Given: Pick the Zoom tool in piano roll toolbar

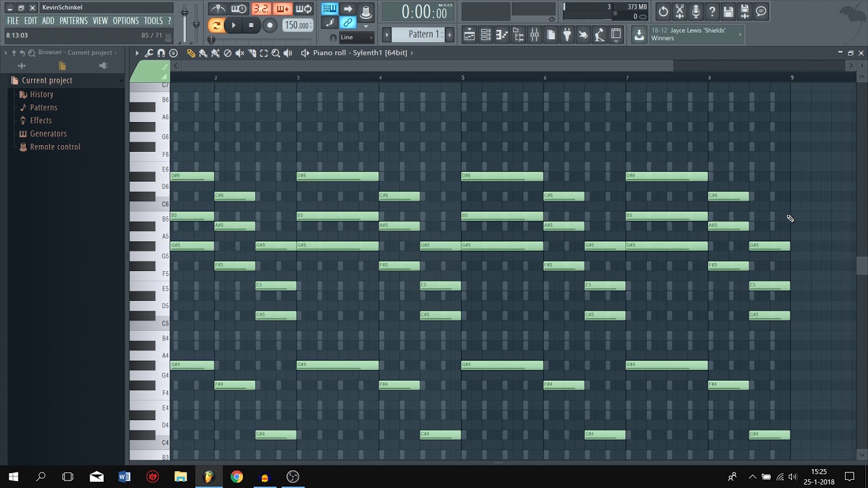Looking at the screenshot, I should [x=276, y=53].
